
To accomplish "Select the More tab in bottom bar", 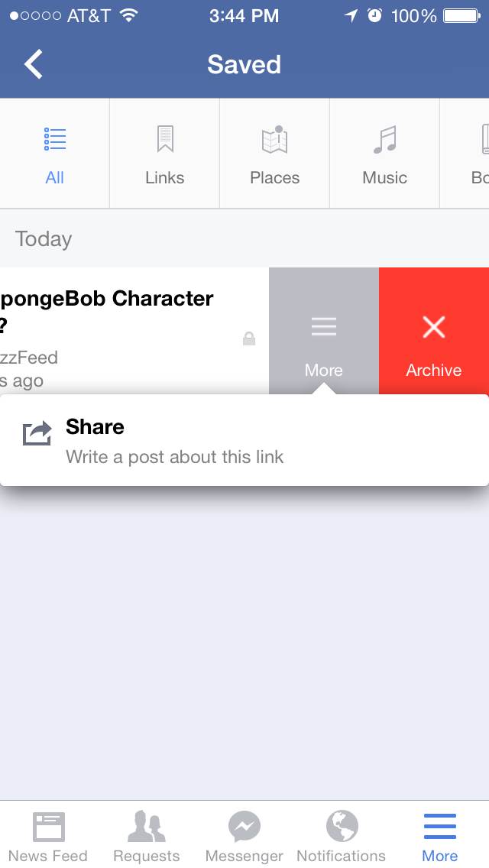I will click(x=439, y=835).
